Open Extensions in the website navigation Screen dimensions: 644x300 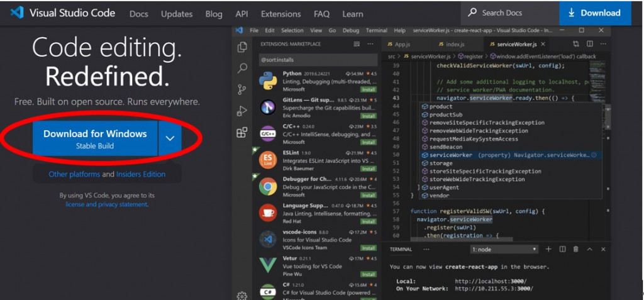pos(281,14)
